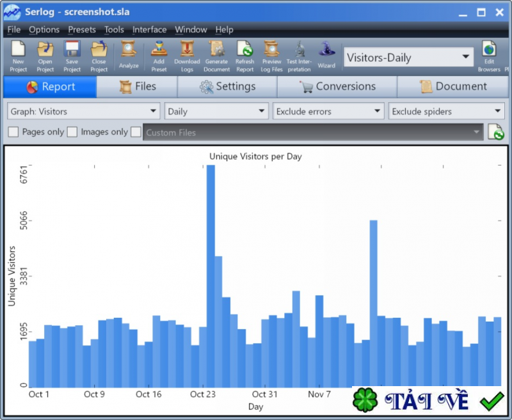The width and height of the screenshot is (512, 420).
Task: Expand the Exclude errors dropdown
Action: [x=328, y=111]
